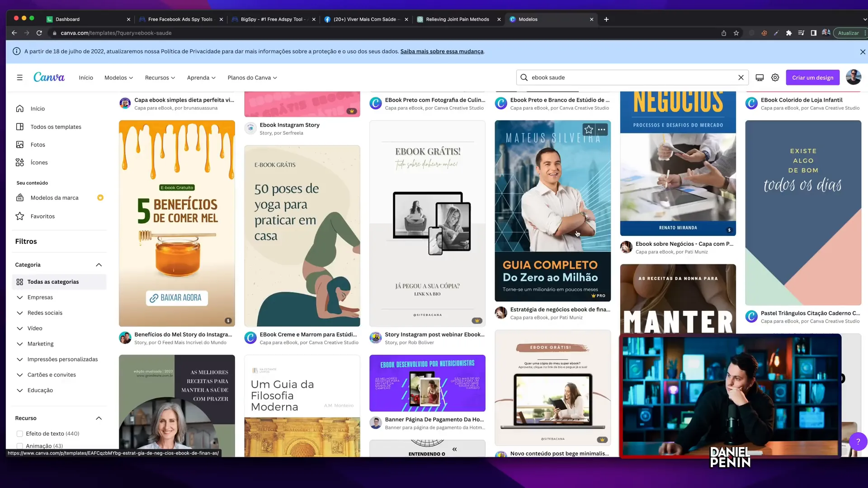This screenshot has height=488, width=868.
Task: Switch to Viver Mais Com Saúde tab
Action: click(366, 19)
